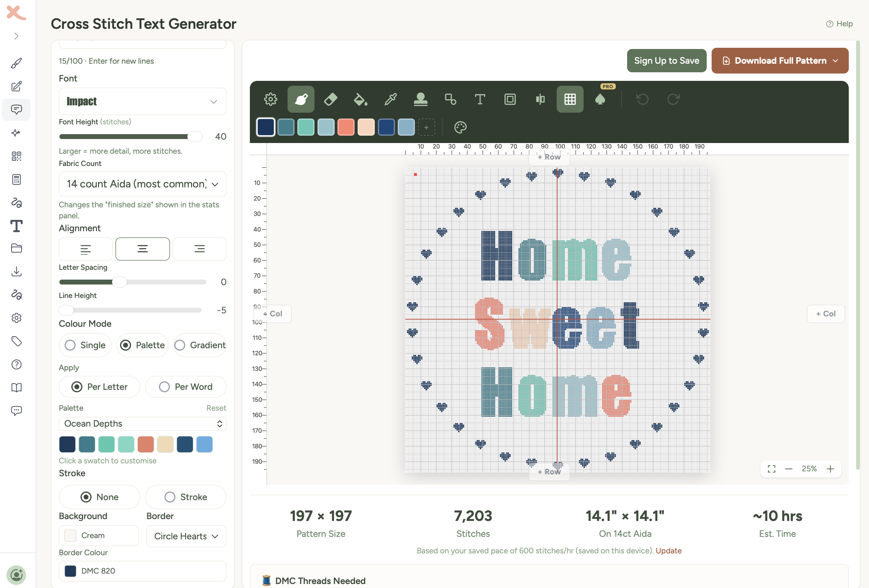869x588 pixels.
Task: Select the eyedropper color picker tool
Action: (x=390, y=99)
